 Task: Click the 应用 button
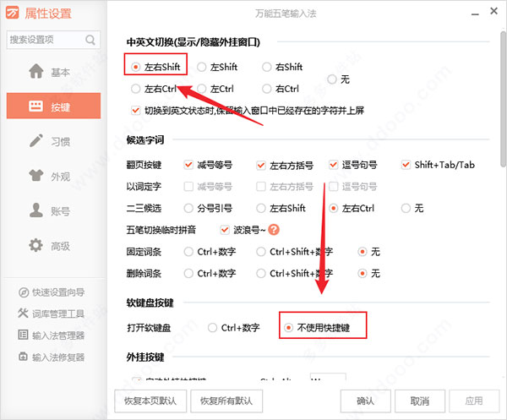(x=474, y=401)
